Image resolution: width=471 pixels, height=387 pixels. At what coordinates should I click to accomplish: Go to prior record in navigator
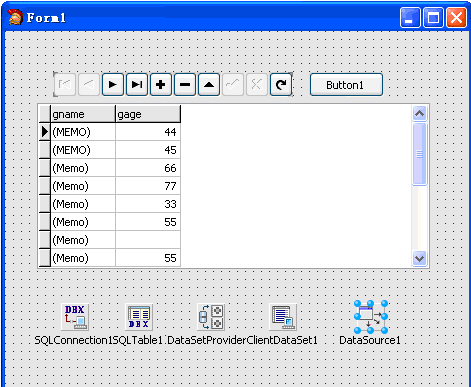point(89,85)
